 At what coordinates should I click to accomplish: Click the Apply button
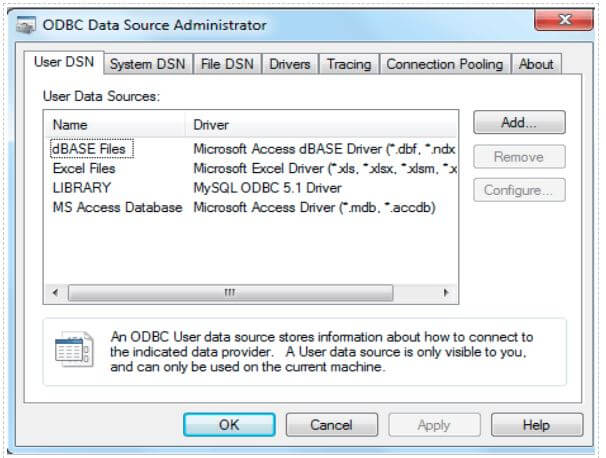[x=434, y=425]
